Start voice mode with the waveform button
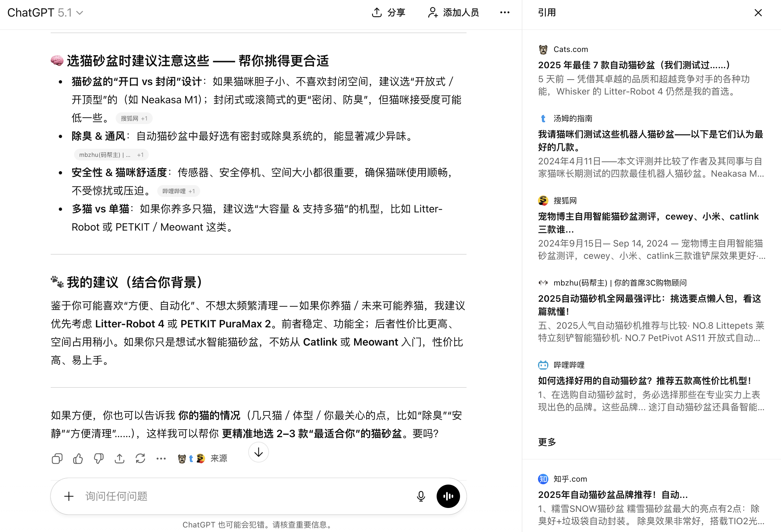This screenshot has width=781, height=532. (448, 496)
